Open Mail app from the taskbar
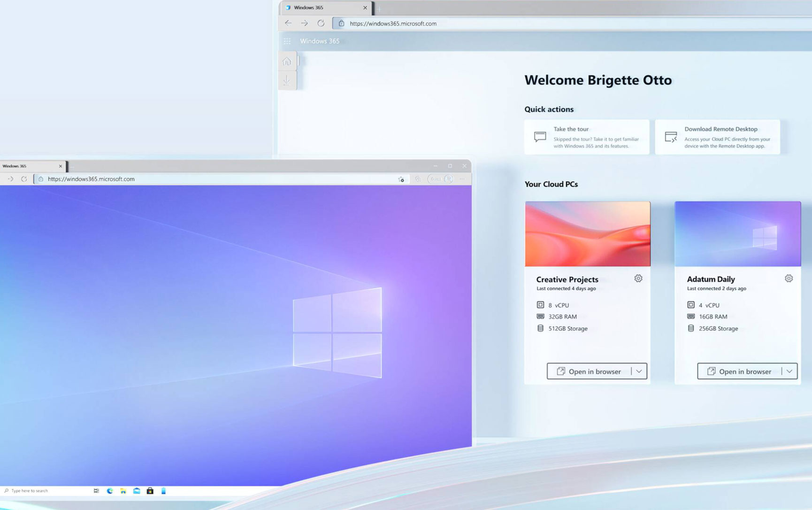812x510 pixels. click(x=137, y=491)
